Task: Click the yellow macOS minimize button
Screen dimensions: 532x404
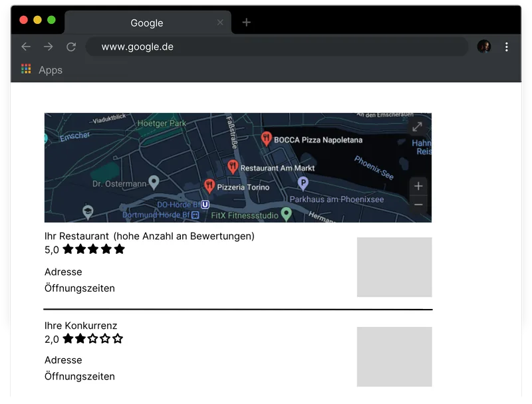Action: coord(37,20)
